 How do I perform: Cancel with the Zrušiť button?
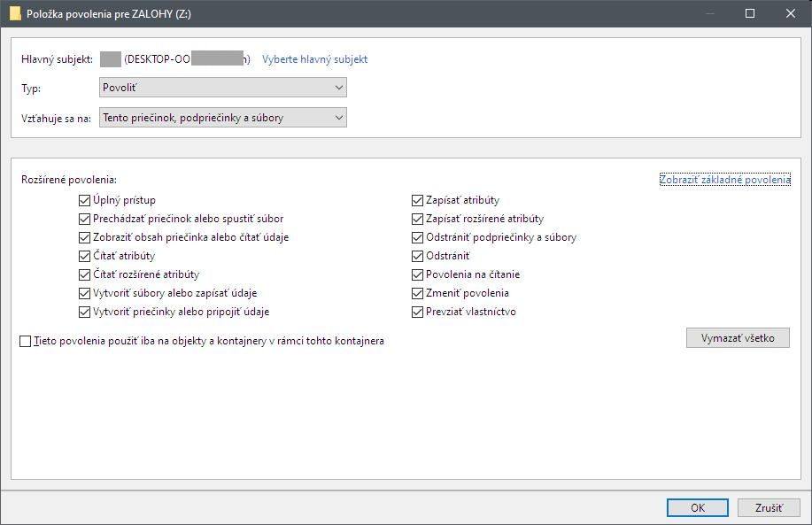pos(769,508)
